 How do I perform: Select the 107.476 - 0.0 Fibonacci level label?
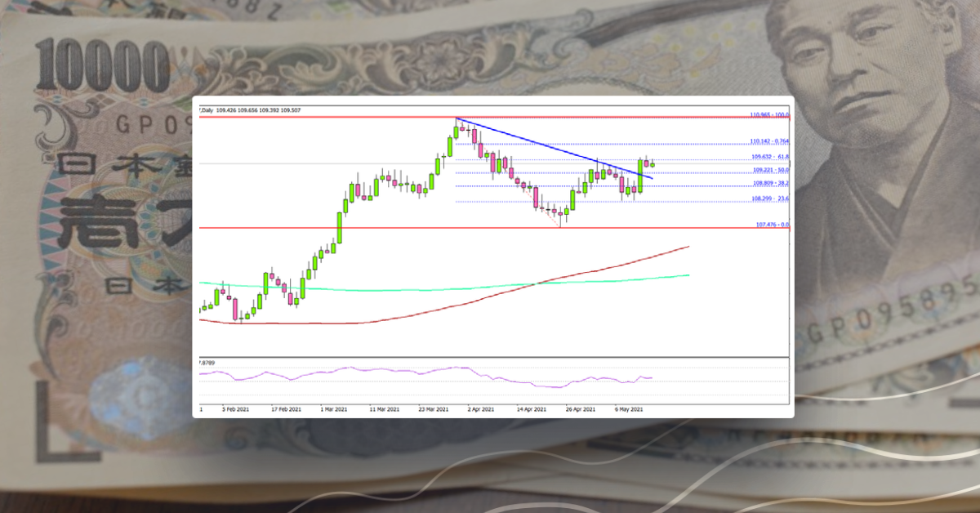coord(768,224)
